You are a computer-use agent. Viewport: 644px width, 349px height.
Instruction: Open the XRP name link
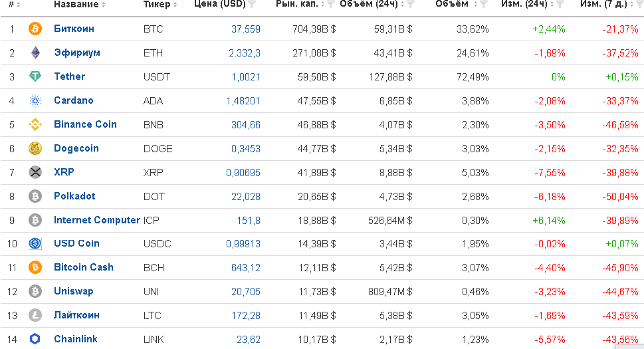pos(64,172)
